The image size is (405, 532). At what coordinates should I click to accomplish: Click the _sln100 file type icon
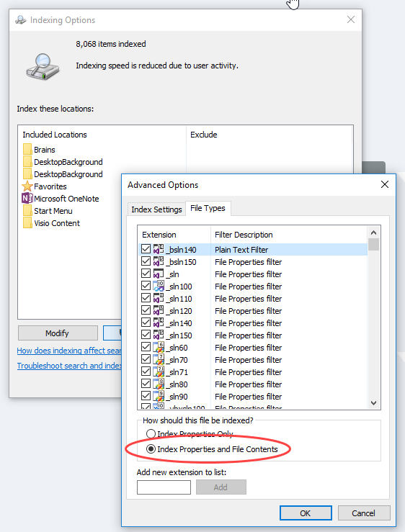click(159, 286)
